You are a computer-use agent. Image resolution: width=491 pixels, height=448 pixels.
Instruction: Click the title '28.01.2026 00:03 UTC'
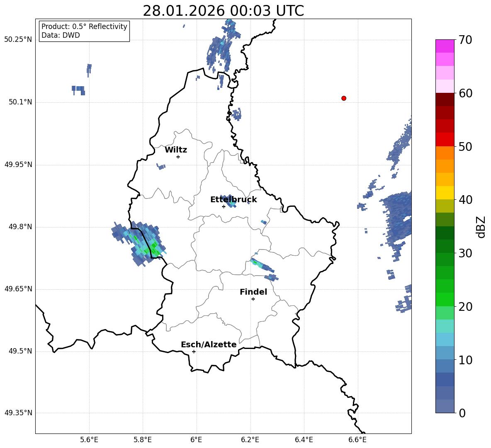coord(223,11)
